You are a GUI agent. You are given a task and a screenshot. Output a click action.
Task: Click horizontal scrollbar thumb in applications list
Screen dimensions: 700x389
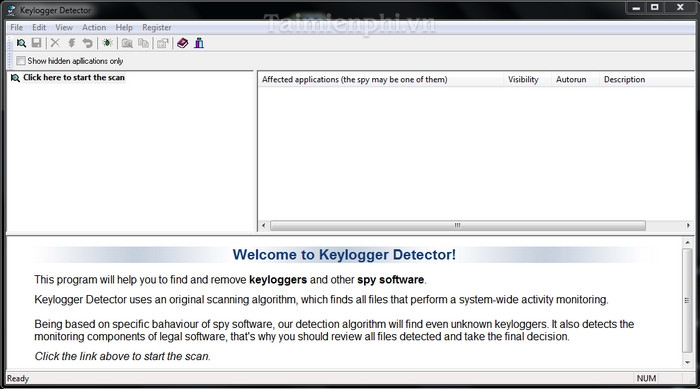pyautogui.click(x=458, y=226)
